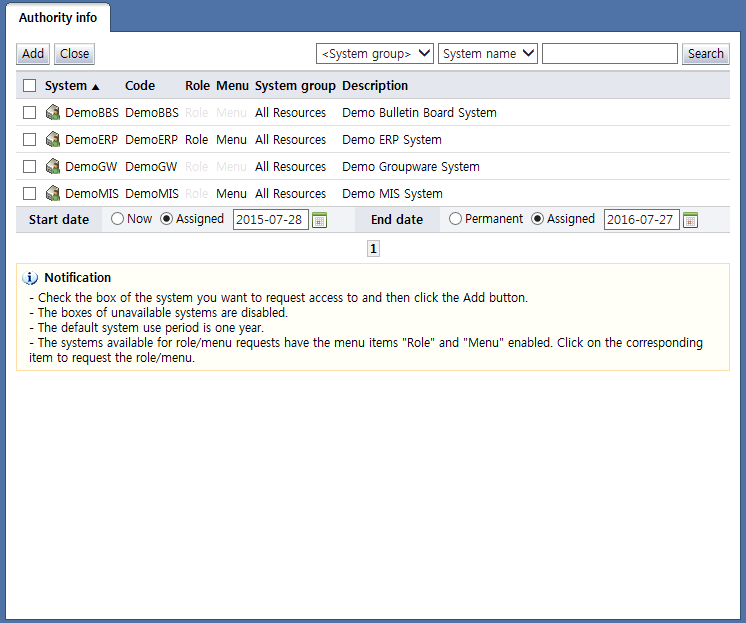Open the System group dropdown

click(374, 54)
